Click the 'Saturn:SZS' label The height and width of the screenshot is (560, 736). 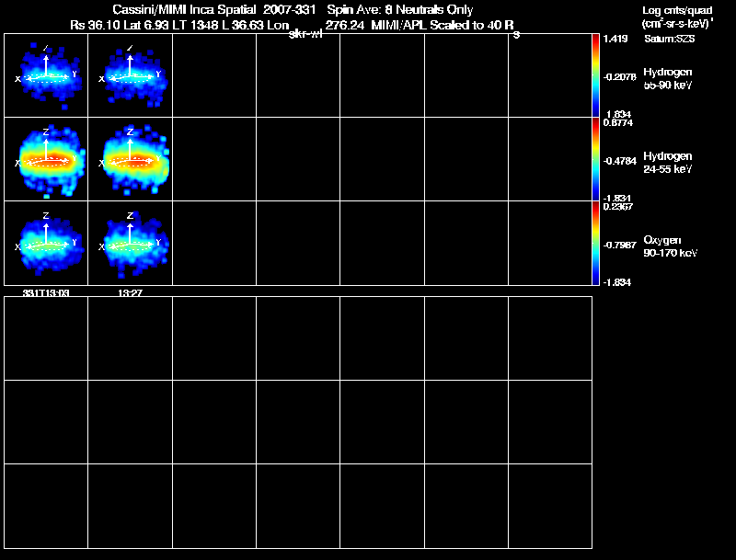coord(670,39)
